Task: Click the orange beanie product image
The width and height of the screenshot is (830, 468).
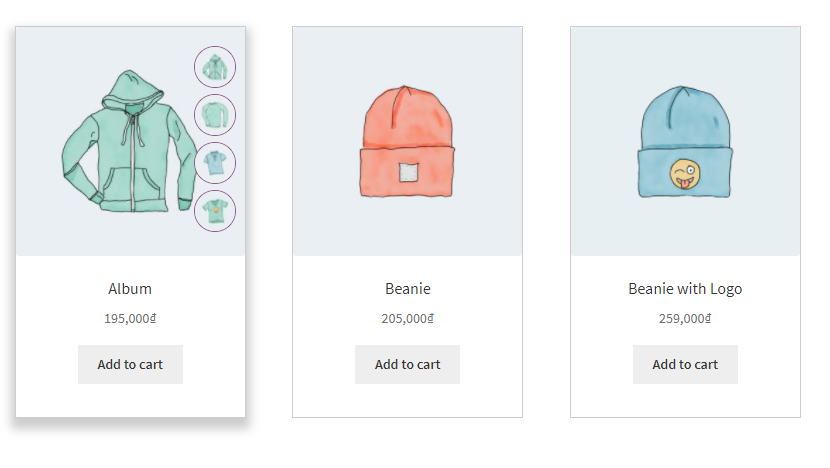Action: (x=407, y=141)
